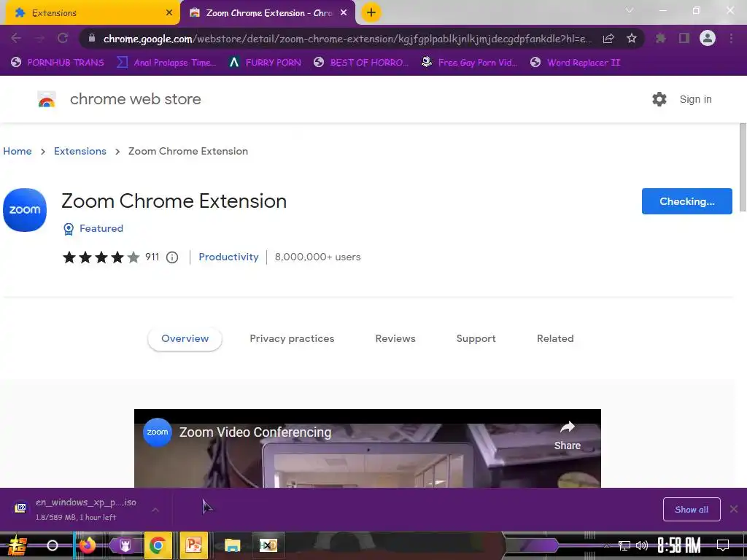Reload the current page
Viewport: 747px width, 560px height.
coord(63,38)
